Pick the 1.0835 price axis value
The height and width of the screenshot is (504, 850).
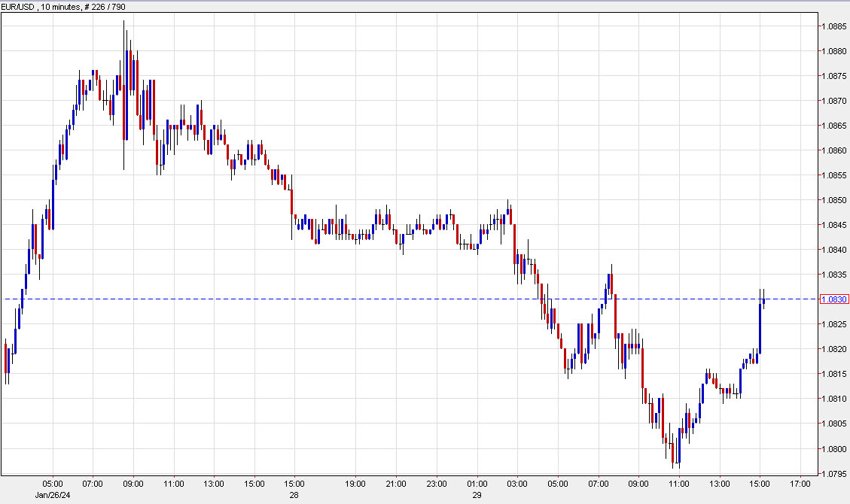[833, 275]
